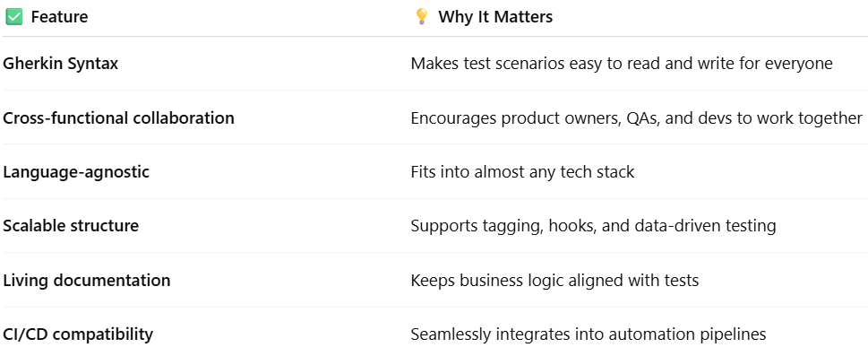Click the green checkmark icon beside Feature
Image resolution: width=868 pixels, height=356 pixels.
coord(13,17)
